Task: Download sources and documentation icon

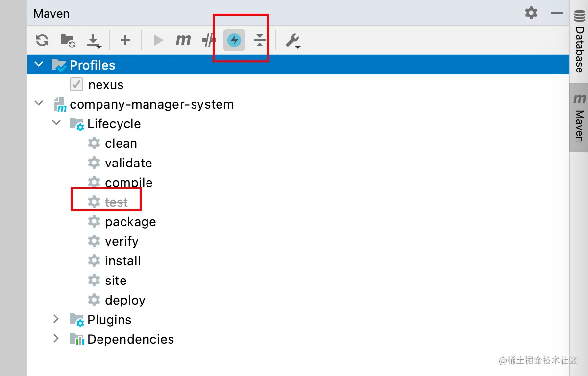Action: 94,41
